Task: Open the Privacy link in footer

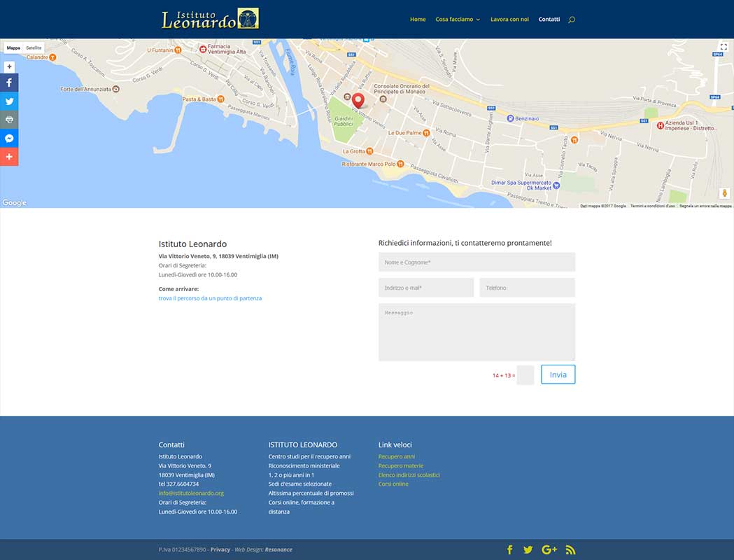Action: (x=220, y=549)
